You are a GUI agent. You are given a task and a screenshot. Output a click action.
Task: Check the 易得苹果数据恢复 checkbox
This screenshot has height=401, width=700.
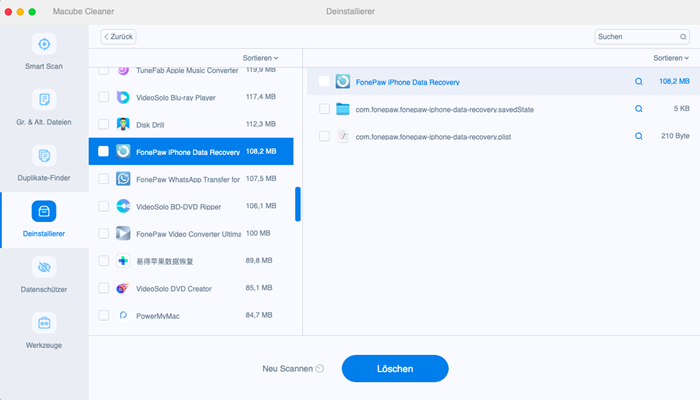[104, 260]
